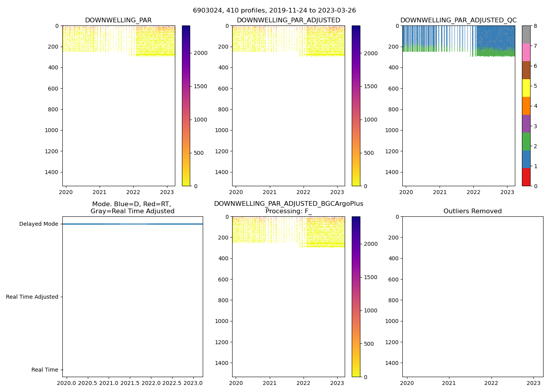Click the yellow segment of QC colorbar

point(526,88)
